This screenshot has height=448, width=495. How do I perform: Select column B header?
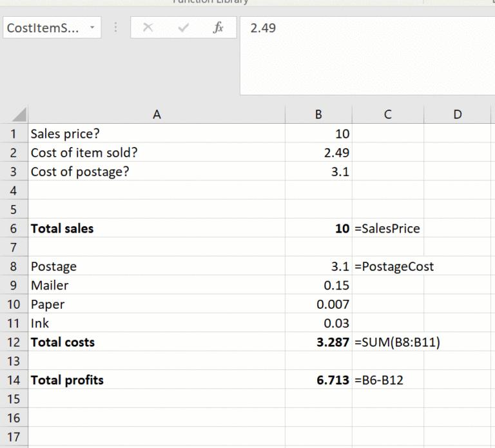click(x=318, y=115)
